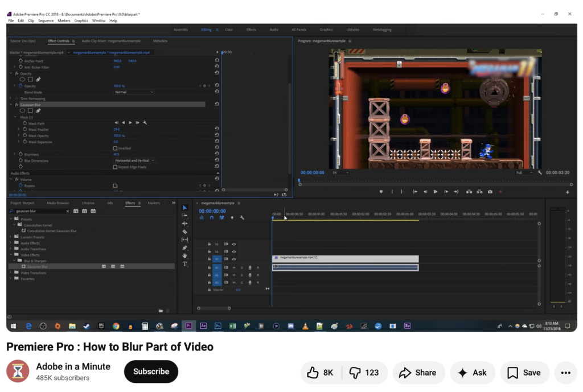Switch to the Metadata tab
The image size is (583, 392).
point(160,41)
